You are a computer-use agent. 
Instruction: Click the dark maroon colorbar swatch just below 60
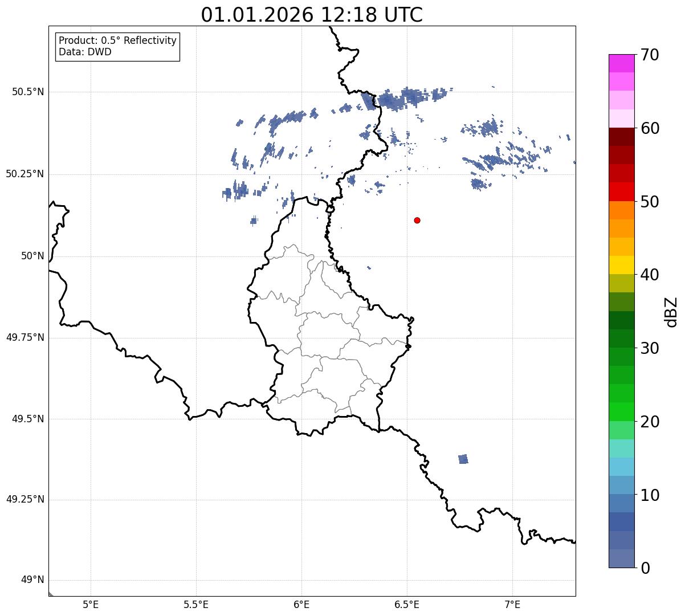(622, 137)
